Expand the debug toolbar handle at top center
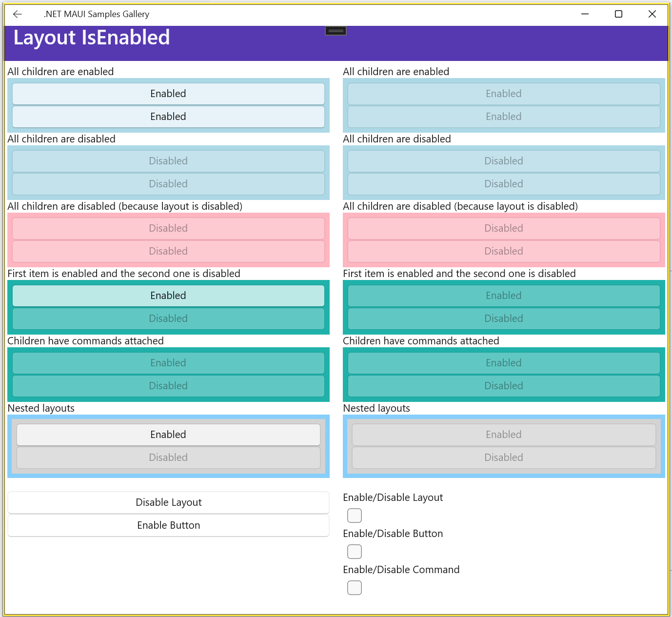 [x=336, y=31]
